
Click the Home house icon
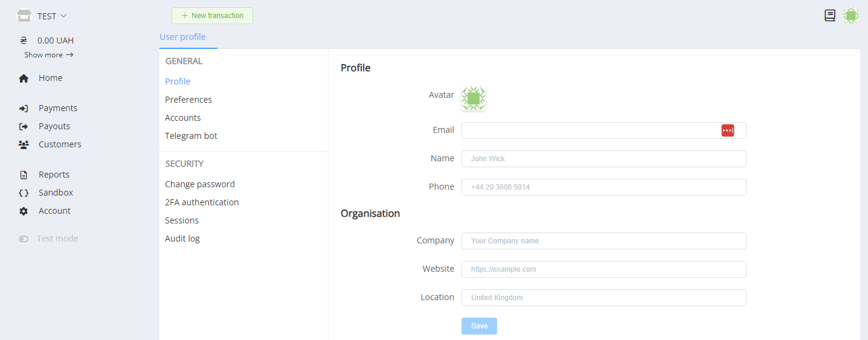[x=24, y=79]
